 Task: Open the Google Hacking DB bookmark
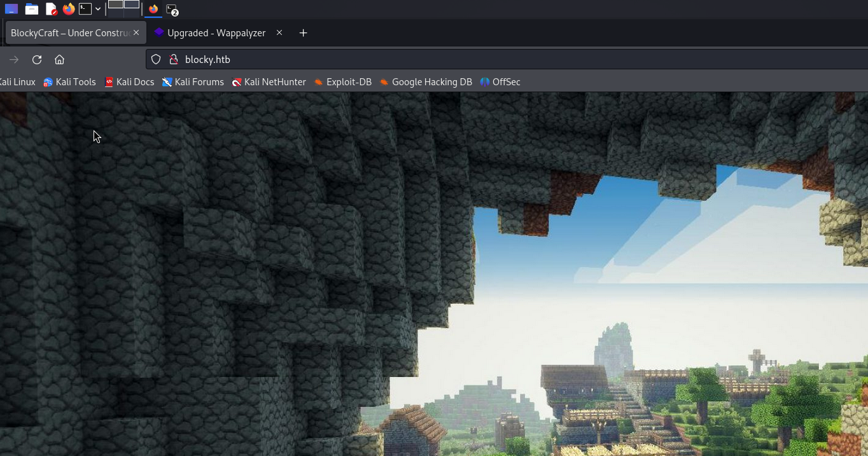pos(426,82)
